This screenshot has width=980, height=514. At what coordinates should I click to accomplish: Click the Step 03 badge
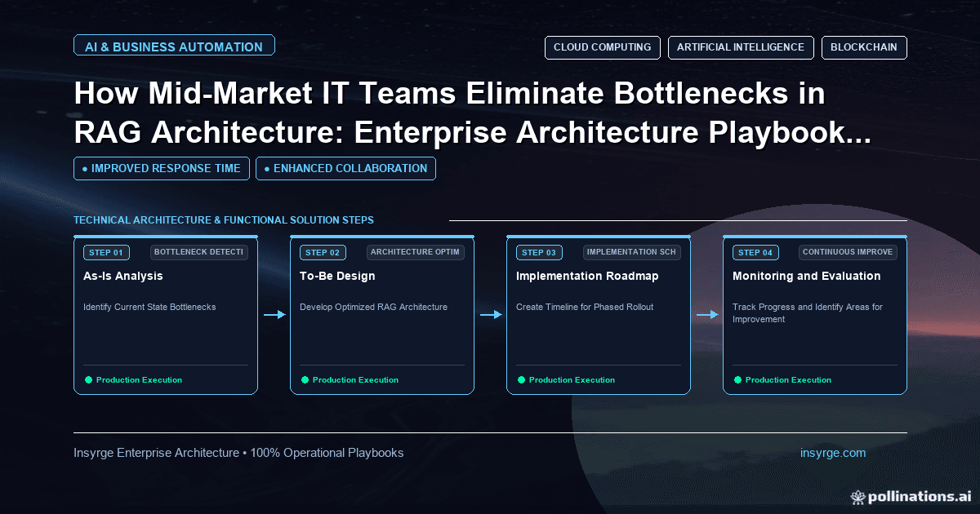(539, 252)
